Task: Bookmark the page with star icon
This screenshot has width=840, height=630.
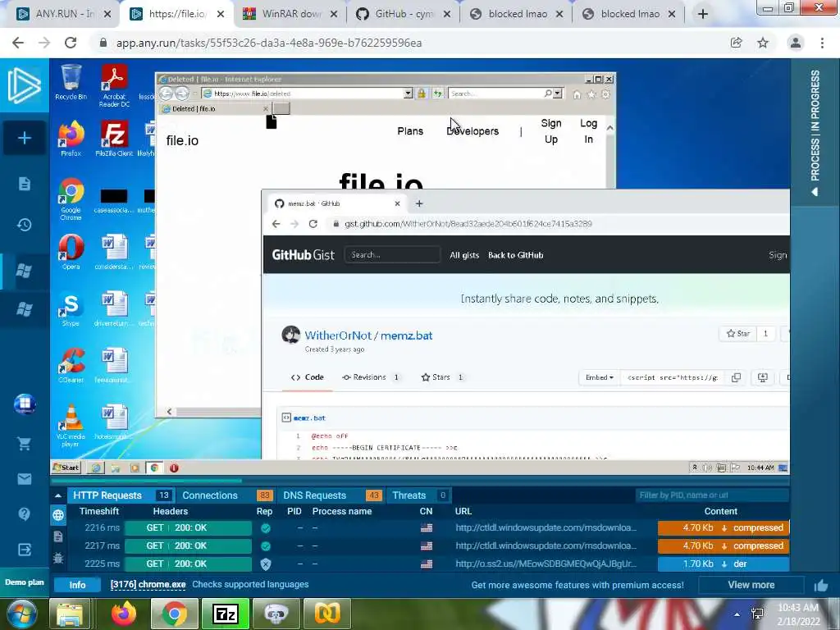Action: coord(763,43)
